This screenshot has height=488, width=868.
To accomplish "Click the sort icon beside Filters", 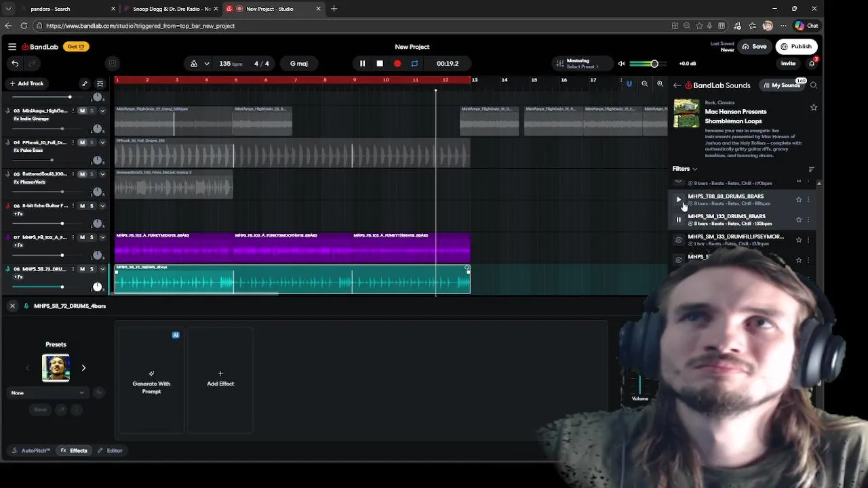I will point(812,169).
